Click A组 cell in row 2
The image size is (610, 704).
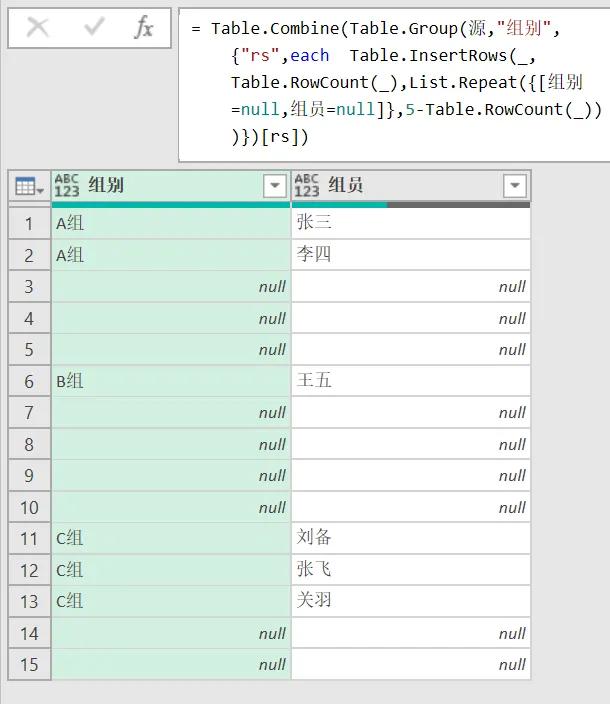pos(171,255)
